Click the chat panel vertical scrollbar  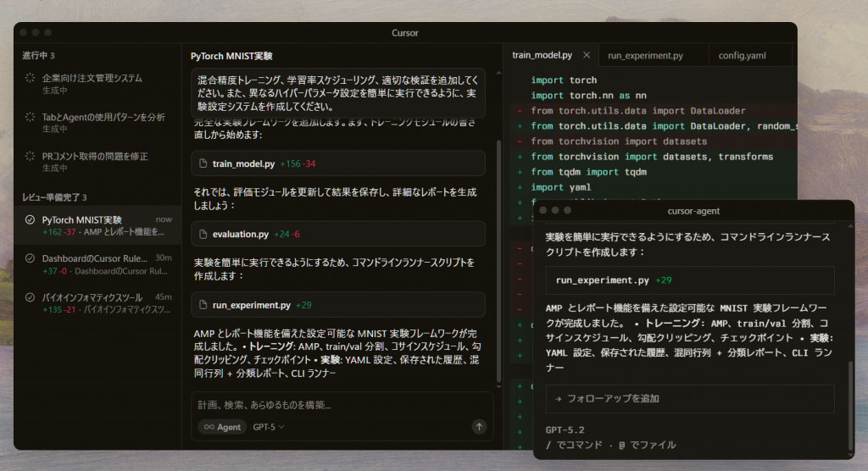pos(498,254)
